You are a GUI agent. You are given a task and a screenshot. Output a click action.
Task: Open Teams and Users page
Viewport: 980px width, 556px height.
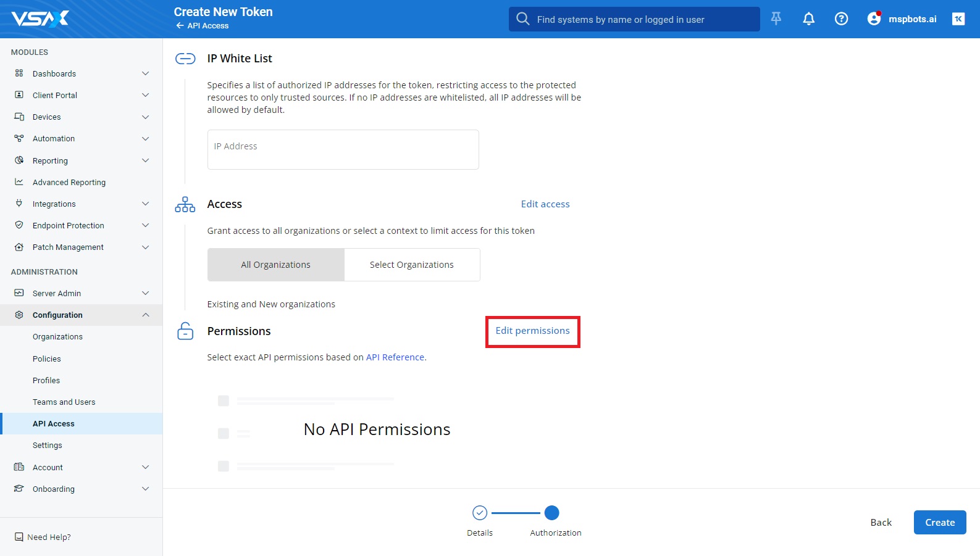click(x=64, y=402)
